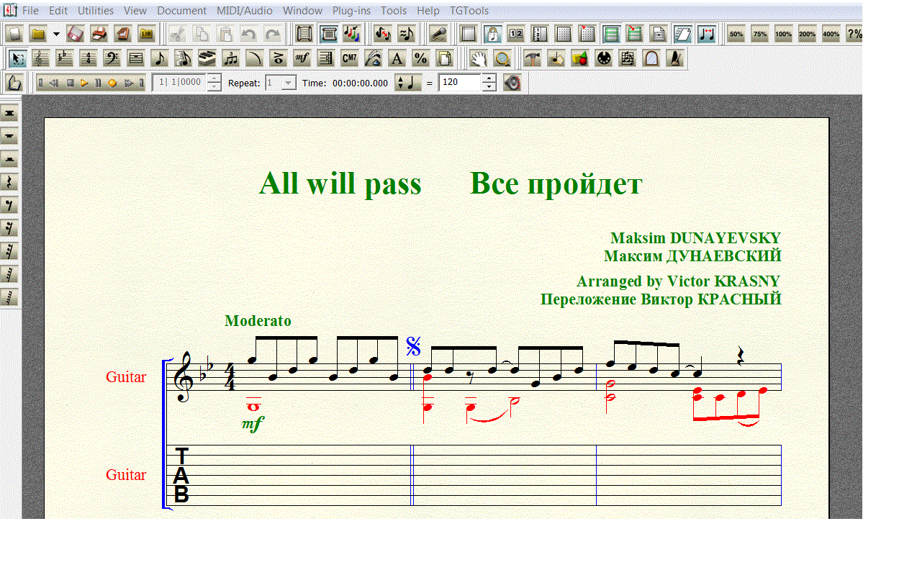
Task: Select the Articulation tool
Action: coord(279,58)
